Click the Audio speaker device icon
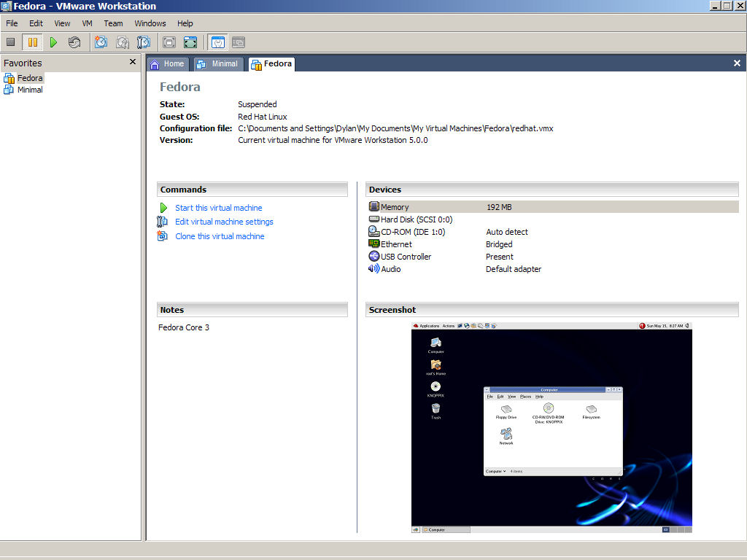The height and width of the screenshot is (560, 747). [374, 268]
